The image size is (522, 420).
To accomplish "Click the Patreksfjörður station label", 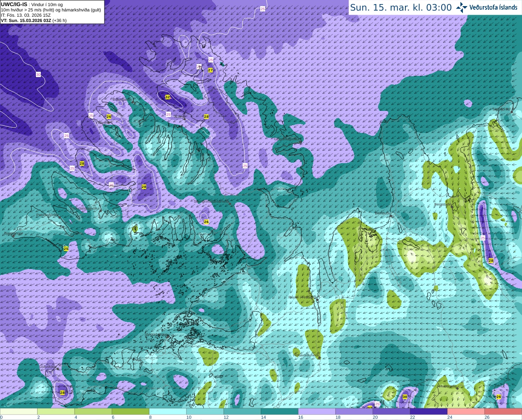I will pos(47,215).
